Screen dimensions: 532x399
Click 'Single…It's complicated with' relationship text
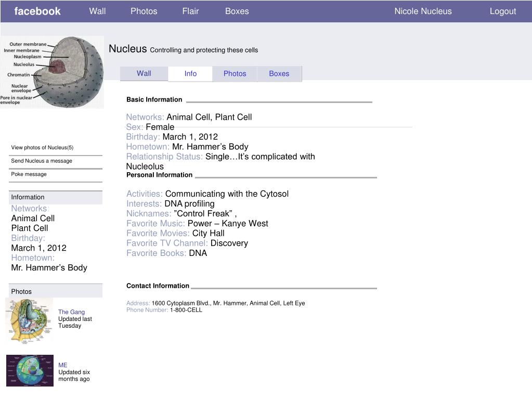tap(260, 157)
